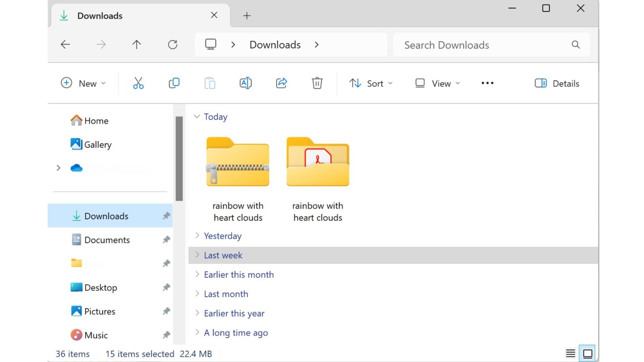Click the Share icon
644x362 pixels.
[281, 83]
